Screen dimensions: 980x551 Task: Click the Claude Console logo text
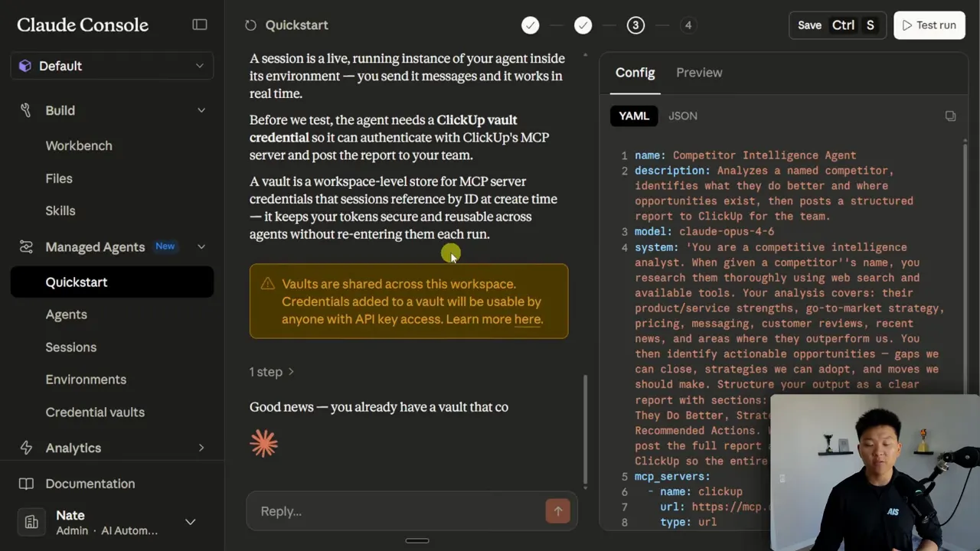pyautogui.click(x=83, y=24)
